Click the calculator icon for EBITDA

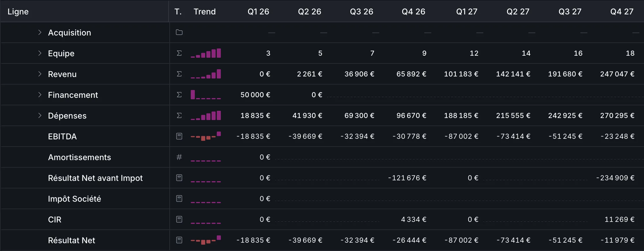pyautogui.click(x=179, y=136)
